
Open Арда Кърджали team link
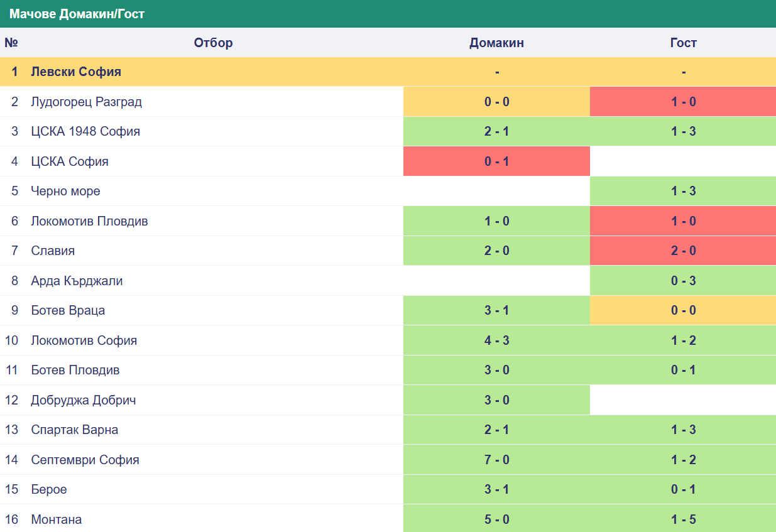[77, 281]
